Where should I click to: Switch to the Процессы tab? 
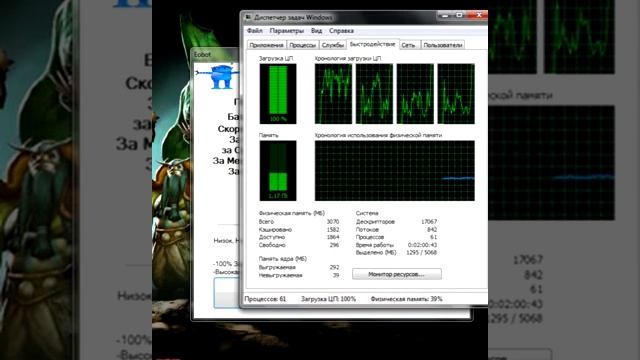click(302, 45)
